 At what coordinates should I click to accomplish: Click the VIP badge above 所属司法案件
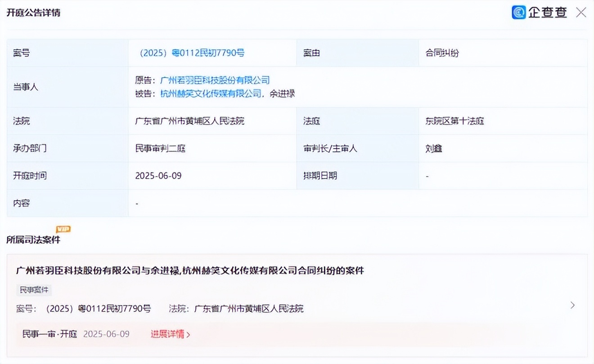[x=63, y=229]
